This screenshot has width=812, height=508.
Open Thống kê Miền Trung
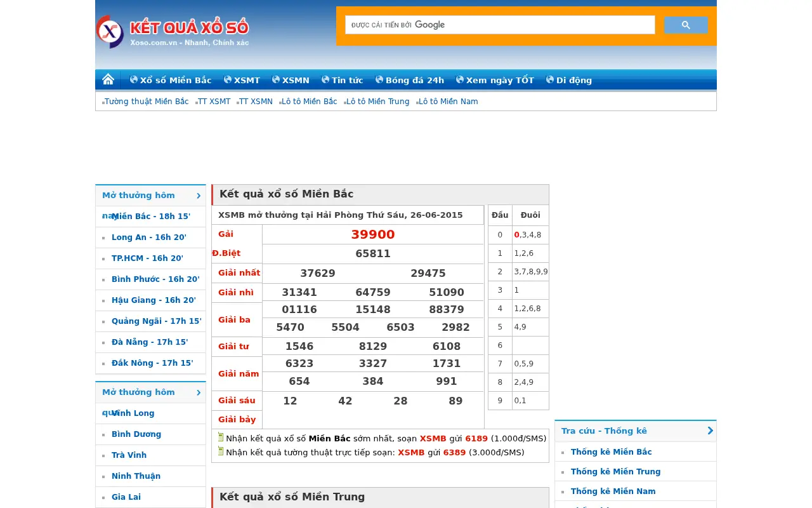pos(616,472)
